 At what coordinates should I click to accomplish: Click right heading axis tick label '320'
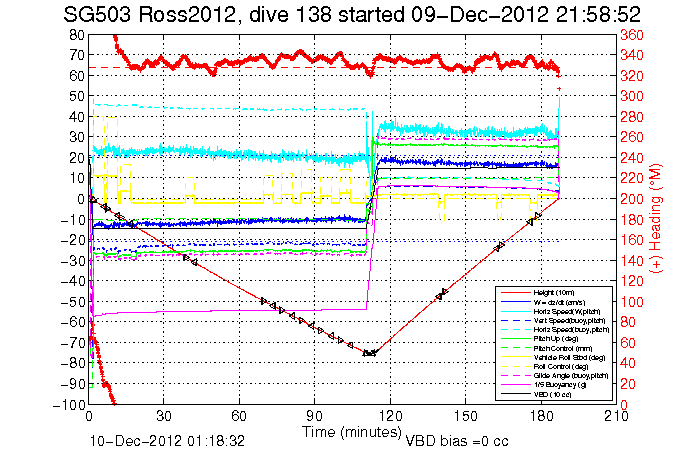[631, 76]
